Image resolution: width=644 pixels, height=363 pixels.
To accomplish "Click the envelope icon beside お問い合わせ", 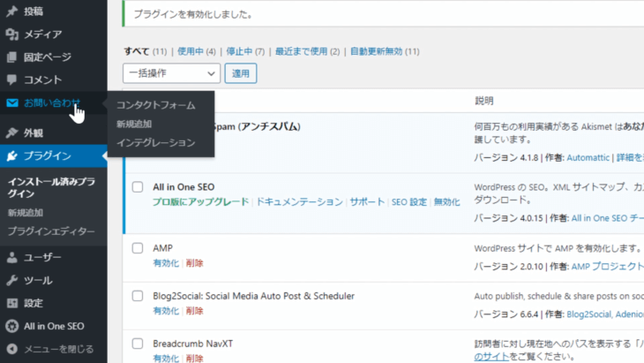I will 12,102.
